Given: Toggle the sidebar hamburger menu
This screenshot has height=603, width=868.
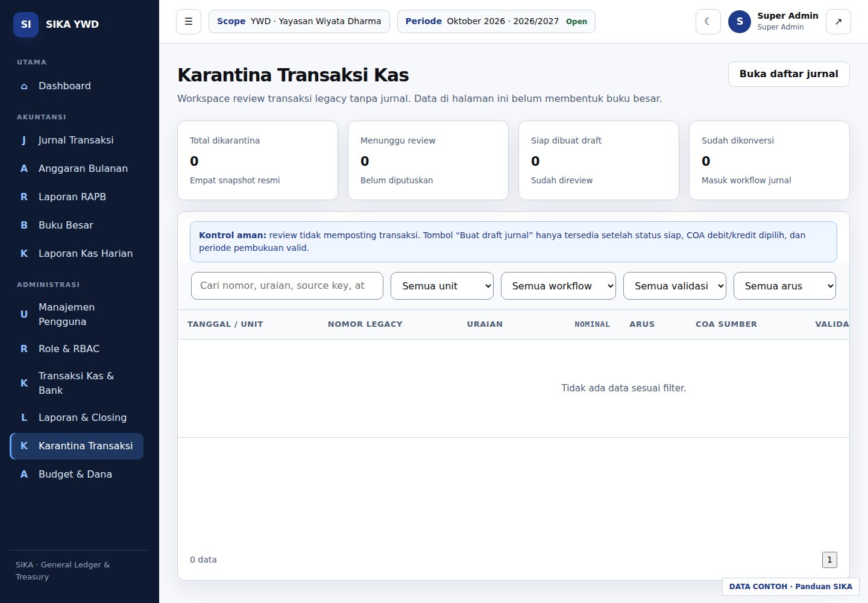Looking at the screenshot, I should pos(189,22).
